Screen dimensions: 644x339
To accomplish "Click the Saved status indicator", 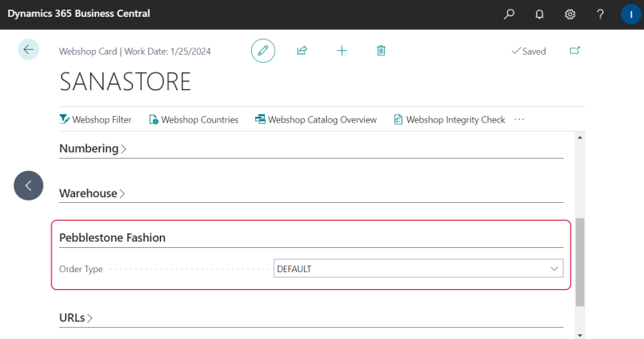I will coord(529,51).
